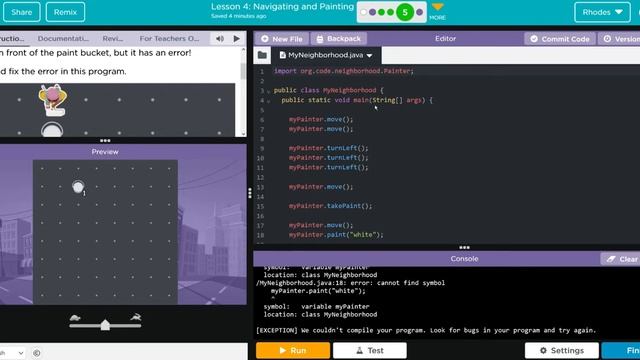Click myPainter.turnLeft() on line 9
640x360 pixels.
pos(329,148)
